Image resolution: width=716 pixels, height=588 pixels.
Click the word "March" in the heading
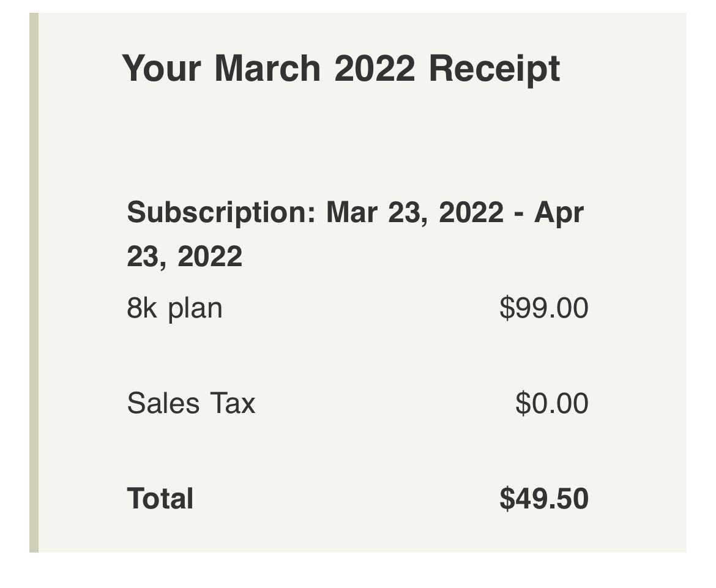pyautogui.click(x=267, y=69)
